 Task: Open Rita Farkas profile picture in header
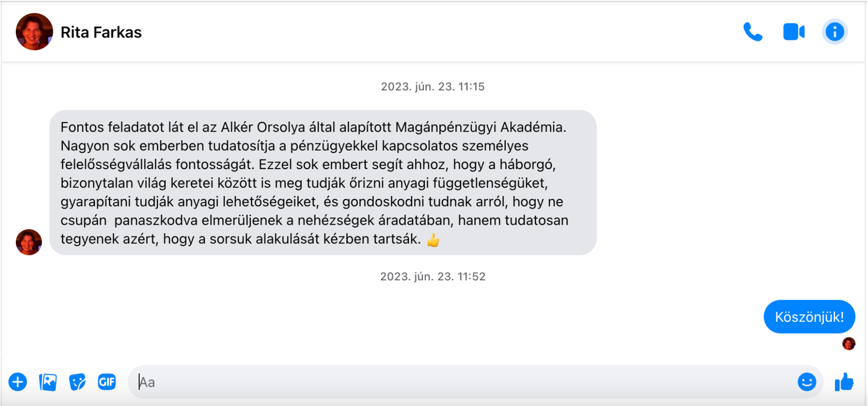[34, 32]
